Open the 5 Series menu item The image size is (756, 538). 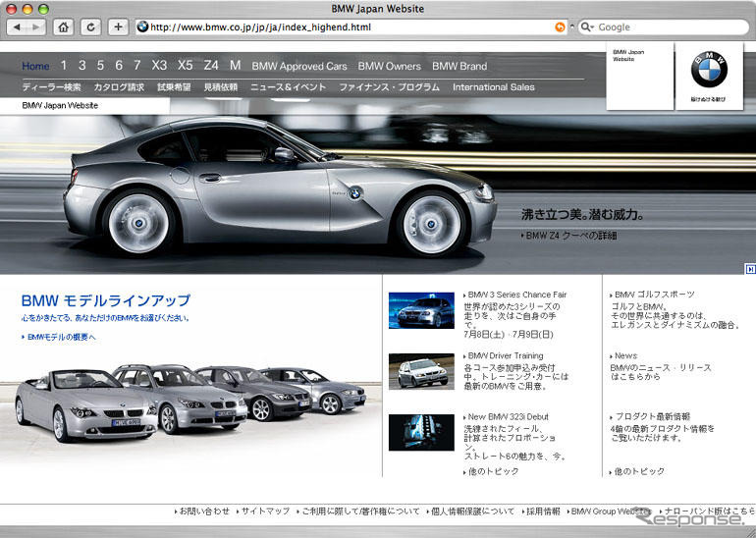coord(100,65)
